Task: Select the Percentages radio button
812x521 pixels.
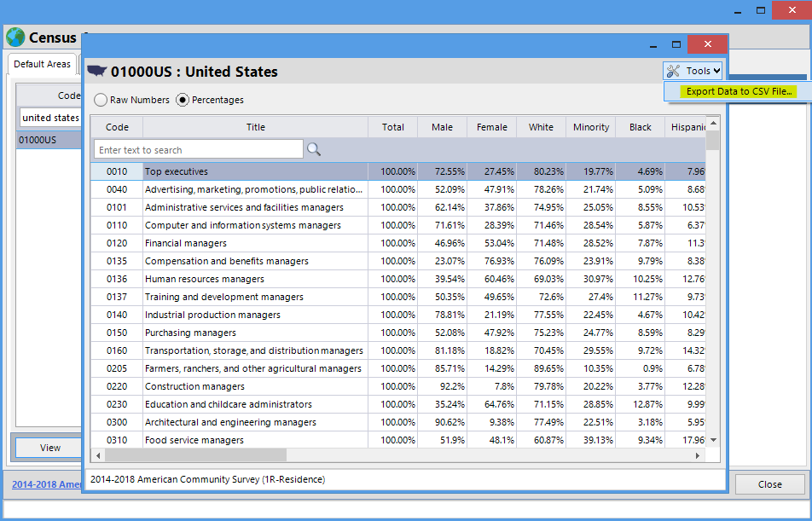Action: [183, 100]
